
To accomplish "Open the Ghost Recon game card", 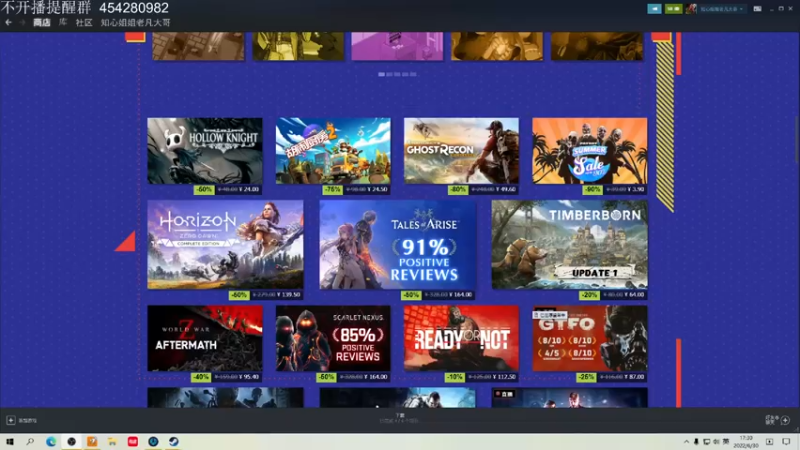I will click(461, 151).
